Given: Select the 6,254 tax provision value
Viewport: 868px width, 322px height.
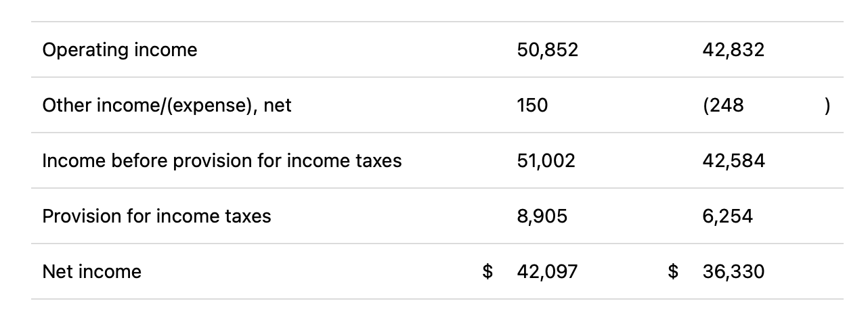Looking at the screenshot, I should pos(728,216).
